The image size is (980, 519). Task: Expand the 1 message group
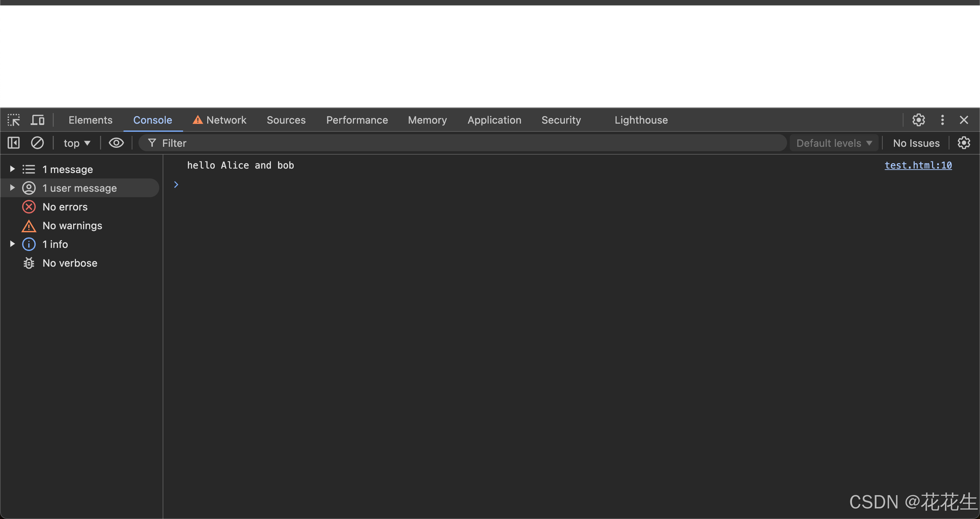click(12, 169)
